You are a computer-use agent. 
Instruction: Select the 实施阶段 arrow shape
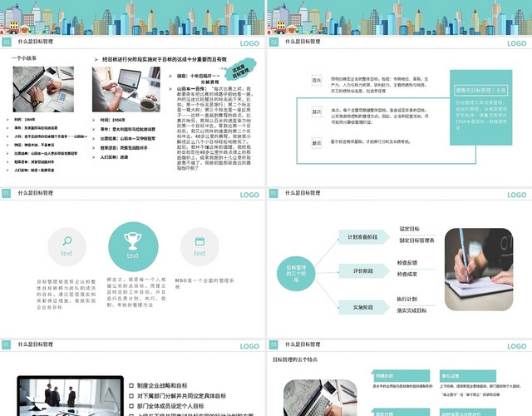[x=364, y=307]
